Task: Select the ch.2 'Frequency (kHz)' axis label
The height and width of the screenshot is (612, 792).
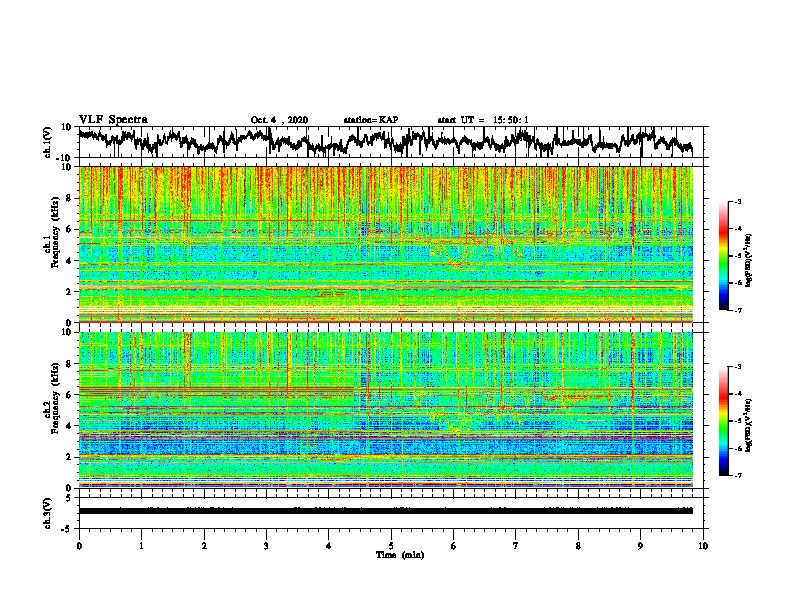Action: point(56,398)
